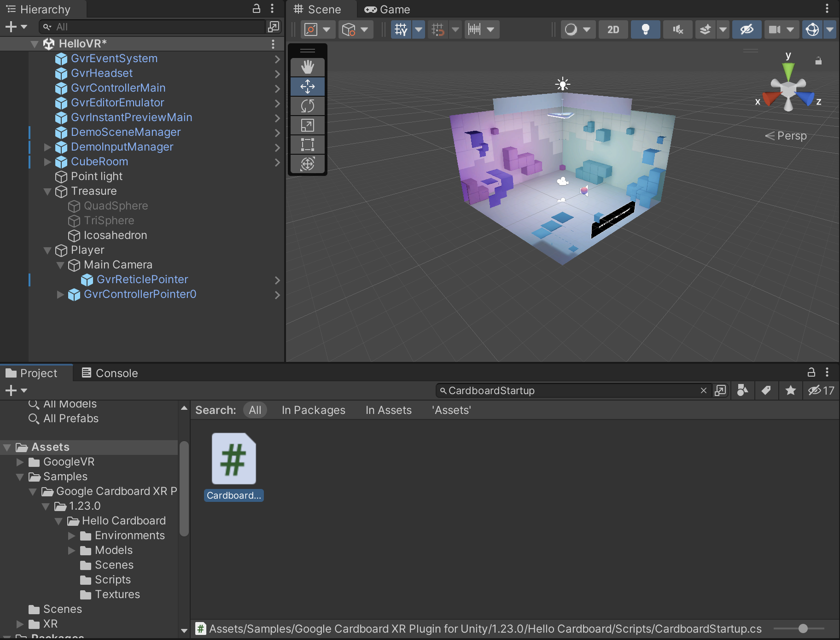Activate the Hand view tool
Screen dimensions: 840x640
tap(307, 67)
